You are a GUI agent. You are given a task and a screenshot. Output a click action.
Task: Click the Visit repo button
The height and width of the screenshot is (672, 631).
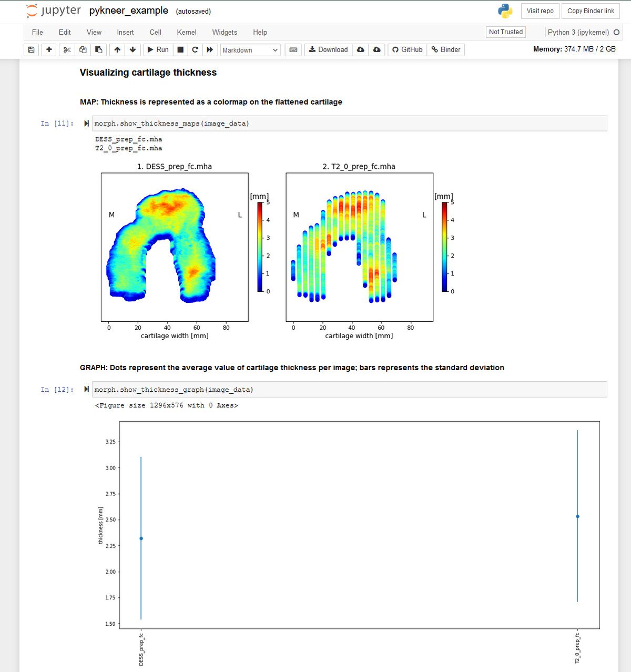coord(540,11)
